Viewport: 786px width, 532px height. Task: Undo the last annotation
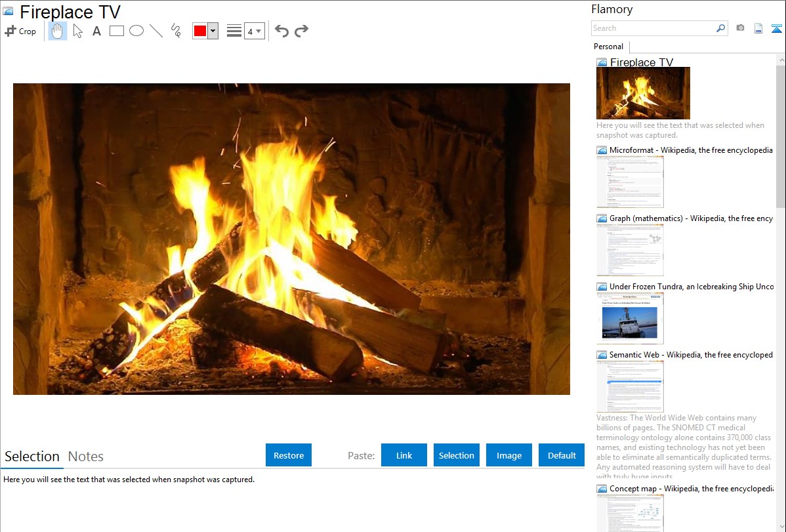281,31
